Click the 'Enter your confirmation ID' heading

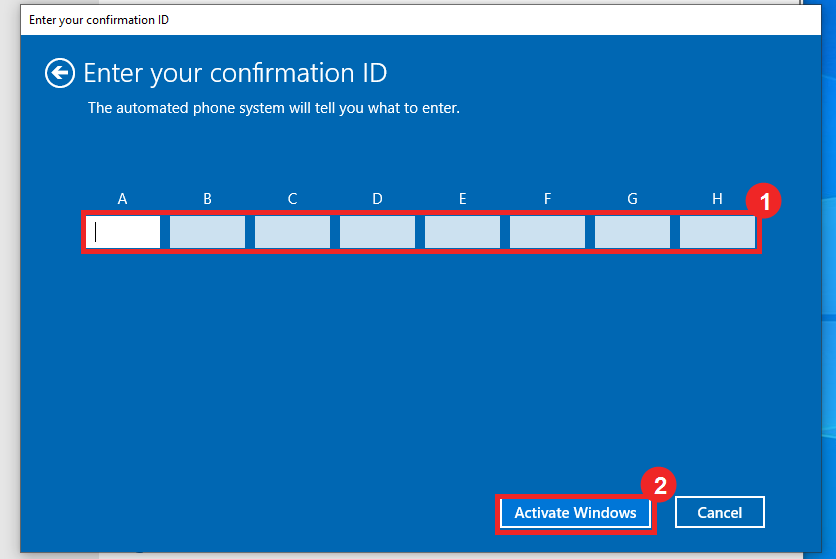click(235, 73)
